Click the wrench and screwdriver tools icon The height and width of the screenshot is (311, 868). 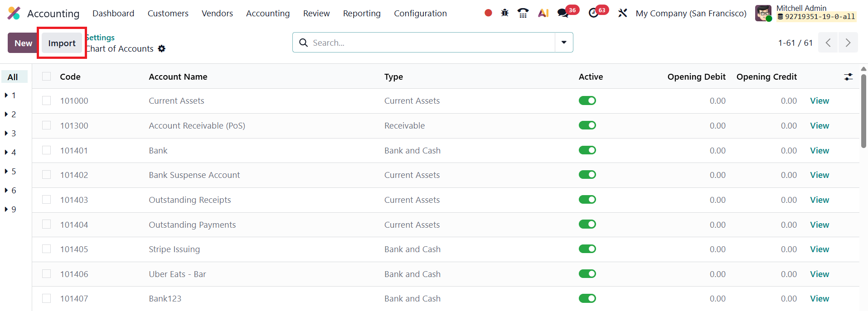(623, 13)
